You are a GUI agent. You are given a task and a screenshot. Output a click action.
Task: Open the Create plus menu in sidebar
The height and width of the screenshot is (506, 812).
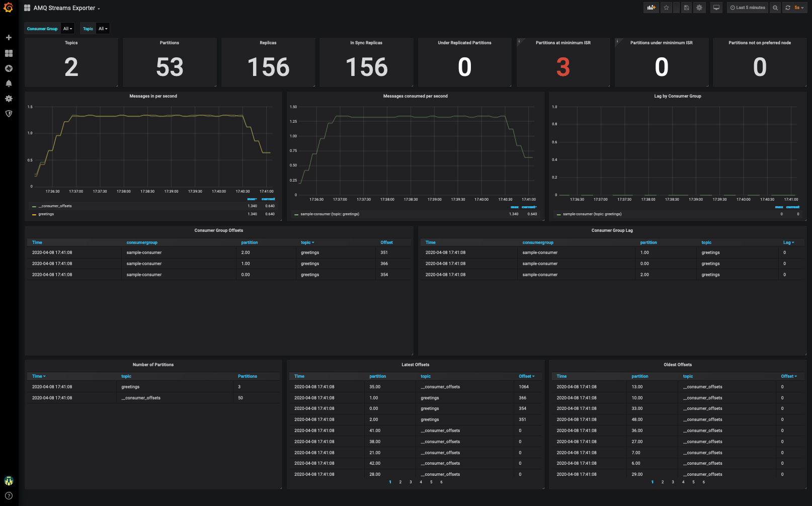[x=9, y=38]
